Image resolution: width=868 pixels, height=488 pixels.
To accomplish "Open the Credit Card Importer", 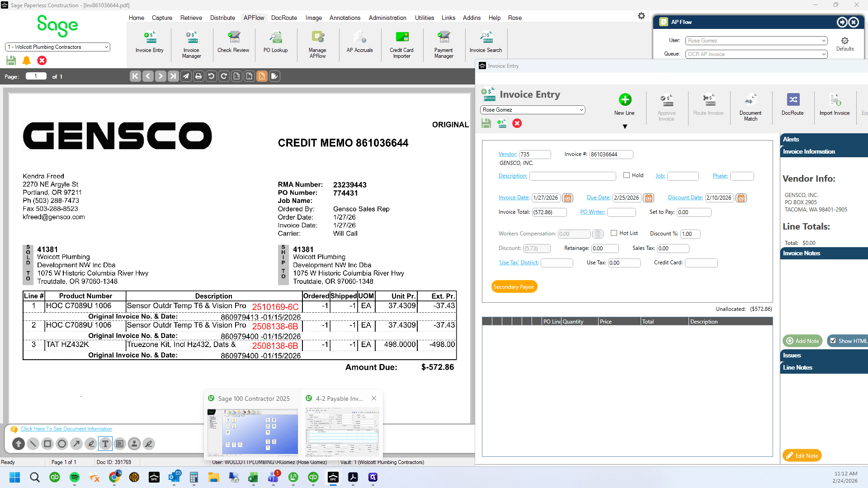I will coord(401,45).
